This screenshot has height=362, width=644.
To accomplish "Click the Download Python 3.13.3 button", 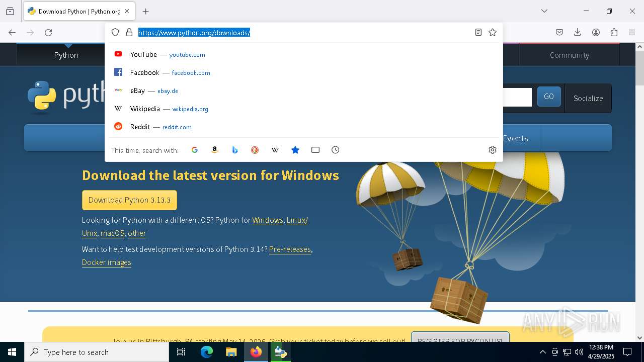I will pos(129,200).
